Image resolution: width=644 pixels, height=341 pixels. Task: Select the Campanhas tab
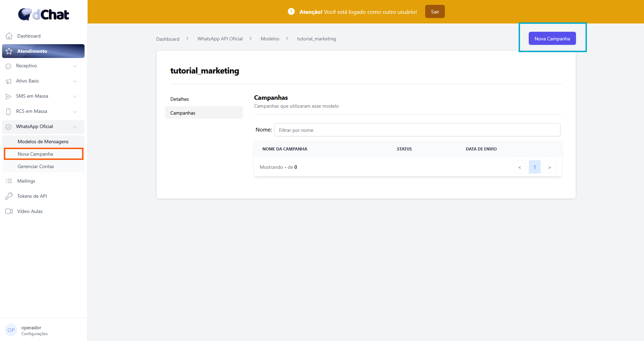[183, 113]
